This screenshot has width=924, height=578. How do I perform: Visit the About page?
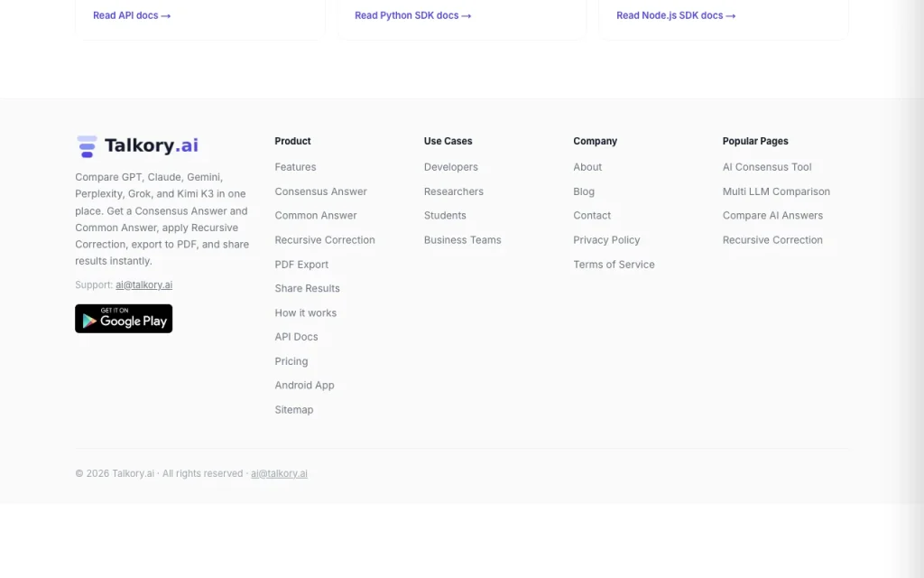pyautogui.click(x=587, y=167)
